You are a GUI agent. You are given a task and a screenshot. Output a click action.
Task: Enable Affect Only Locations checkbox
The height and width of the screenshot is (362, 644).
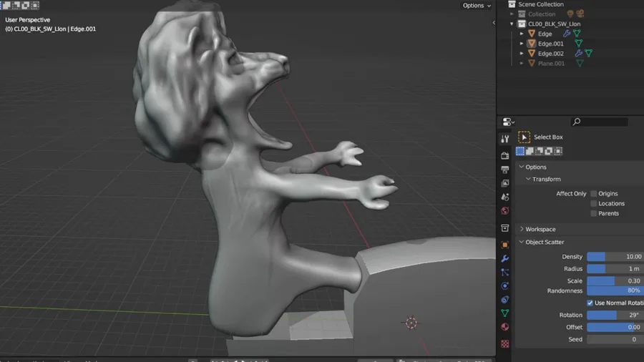coord(593,204)
